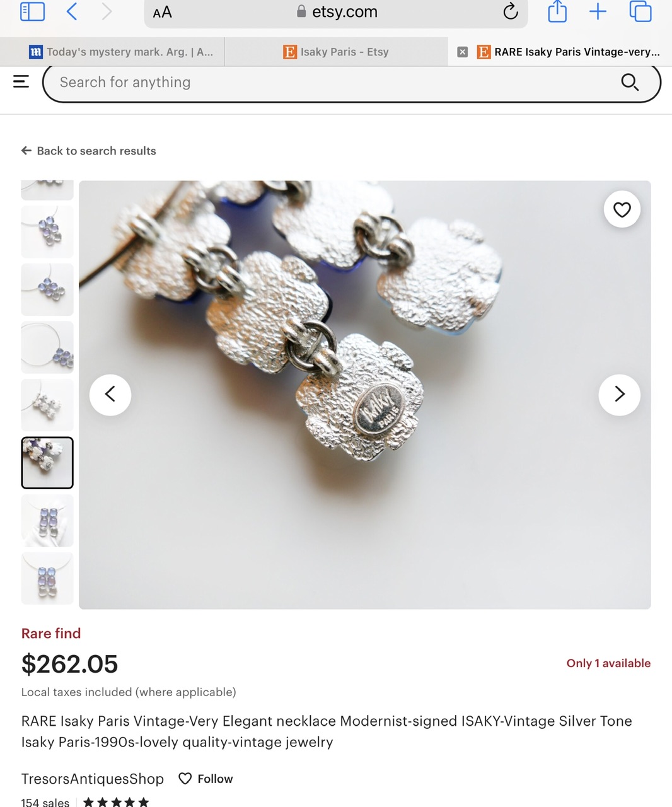This screenshot has width=672, height=807.
Task: Follow TresorsAntiquesShop
Action: coord(206,779)
